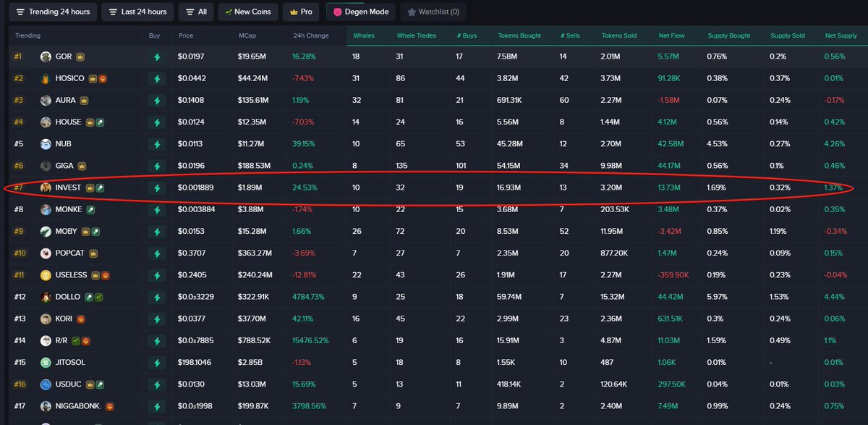Open the HOSICO token name

click(69, 79)
